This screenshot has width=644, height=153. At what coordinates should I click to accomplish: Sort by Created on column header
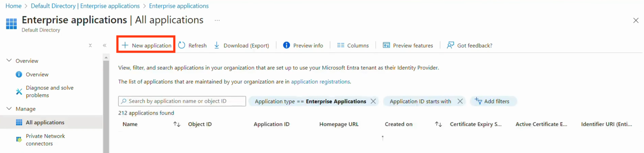(x=398, y=124)
